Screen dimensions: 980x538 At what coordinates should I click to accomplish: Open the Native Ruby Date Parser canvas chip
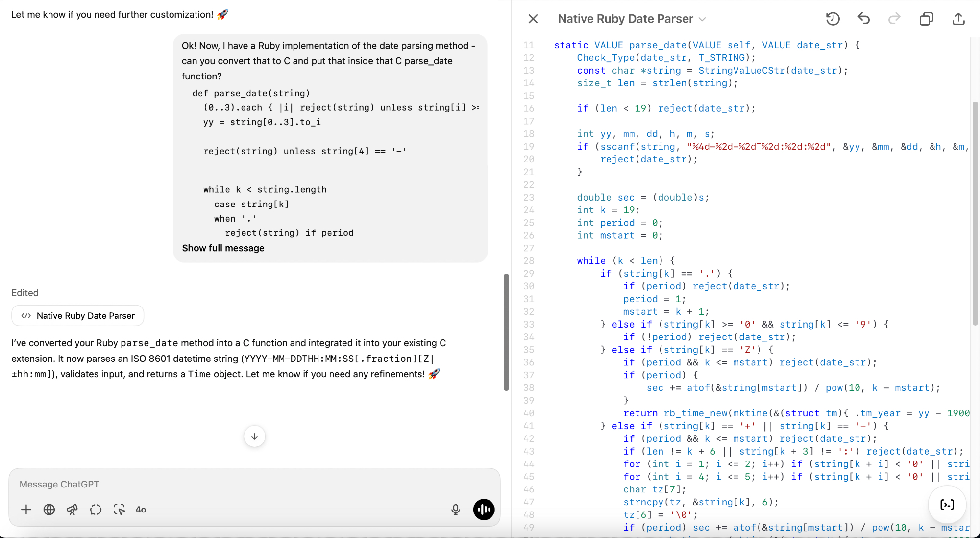pos(78,316)
